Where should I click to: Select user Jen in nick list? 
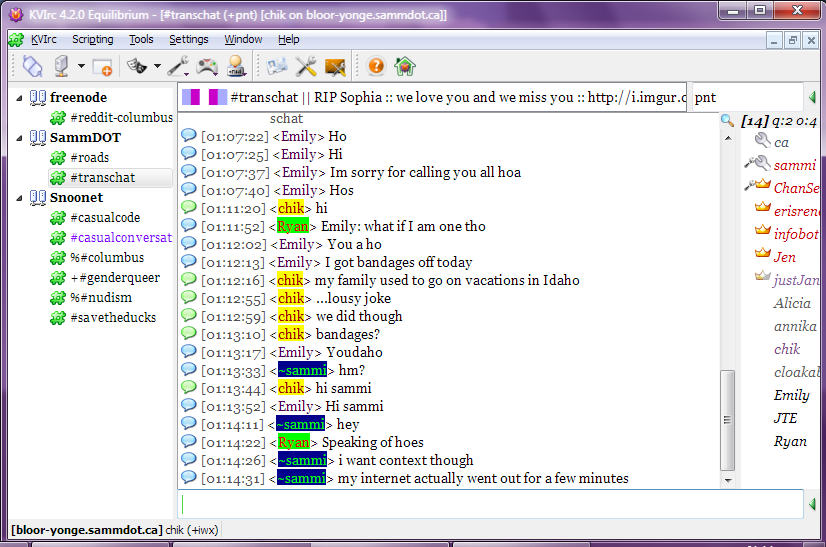(784, 257)
